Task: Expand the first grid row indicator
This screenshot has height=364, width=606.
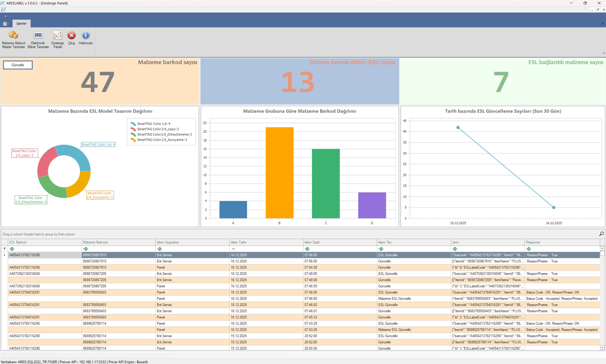Action: tap(4, 255)
